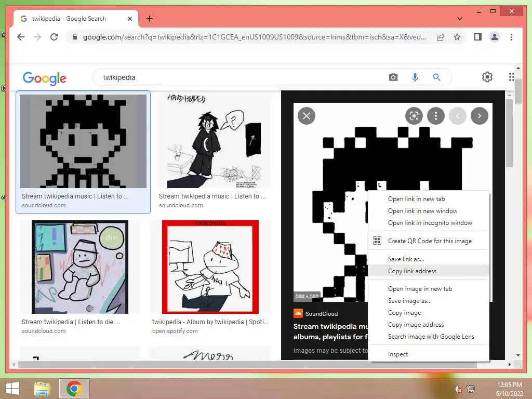Image resolution: width=532 pixels, height=399 pixels.
Task: Open the pixel-art face thumbnail result
Action: pyautogui.click(x=83, y=141)
